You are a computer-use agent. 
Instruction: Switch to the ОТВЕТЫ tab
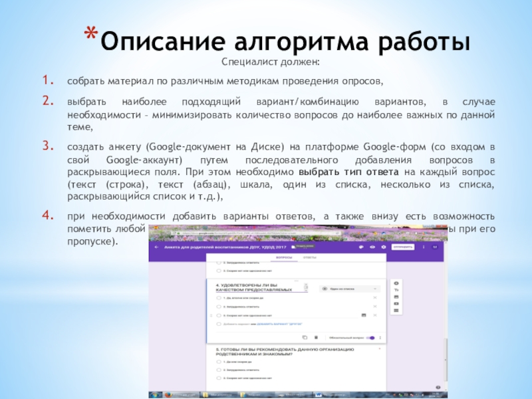tap(309, 257)
